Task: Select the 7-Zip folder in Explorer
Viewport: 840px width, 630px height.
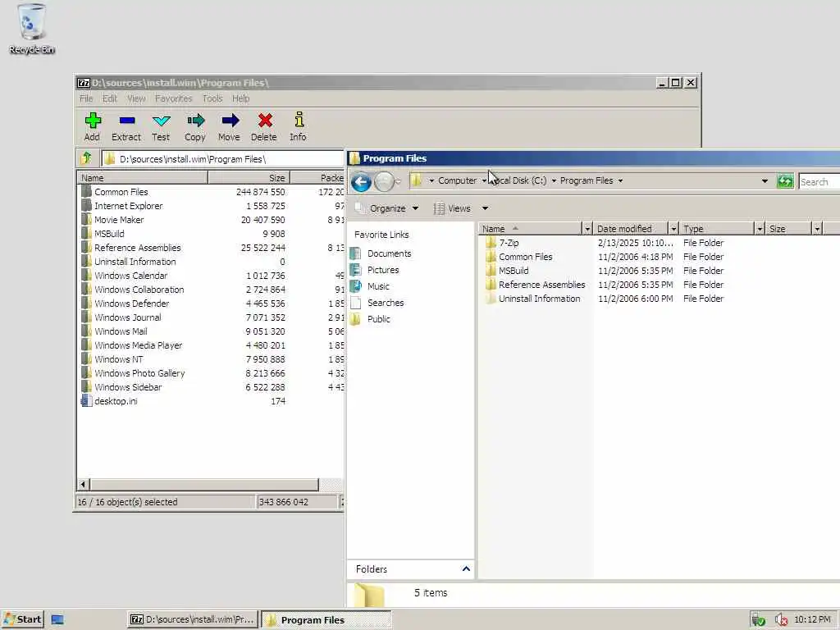Action: [509, 243]
